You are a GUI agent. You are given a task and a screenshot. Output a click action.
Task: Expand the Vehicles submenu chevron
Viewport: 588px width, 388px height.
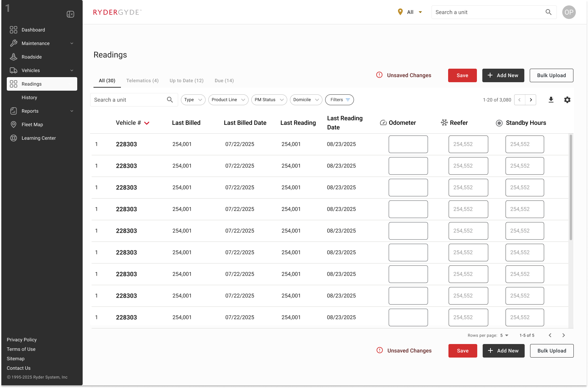(72, 70)
